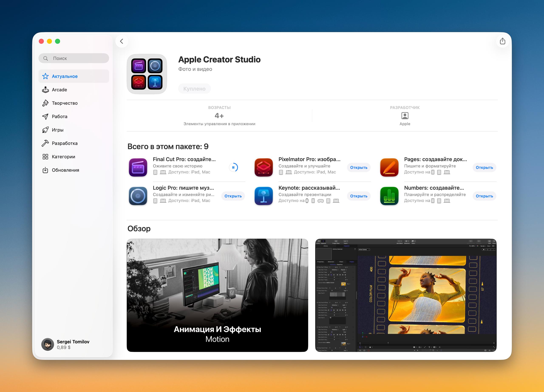Focus the Поиск search field

[x=74, y=58]
